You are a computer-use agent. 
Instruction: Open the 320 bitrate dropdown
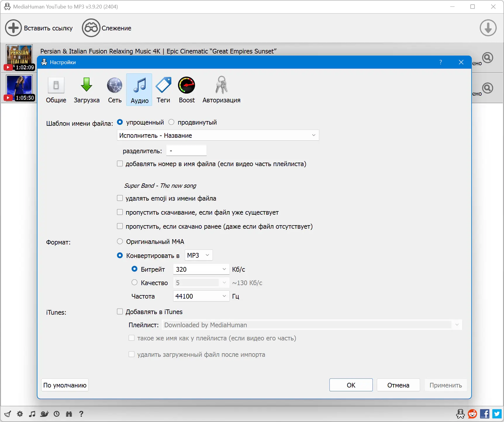(201, 269)
